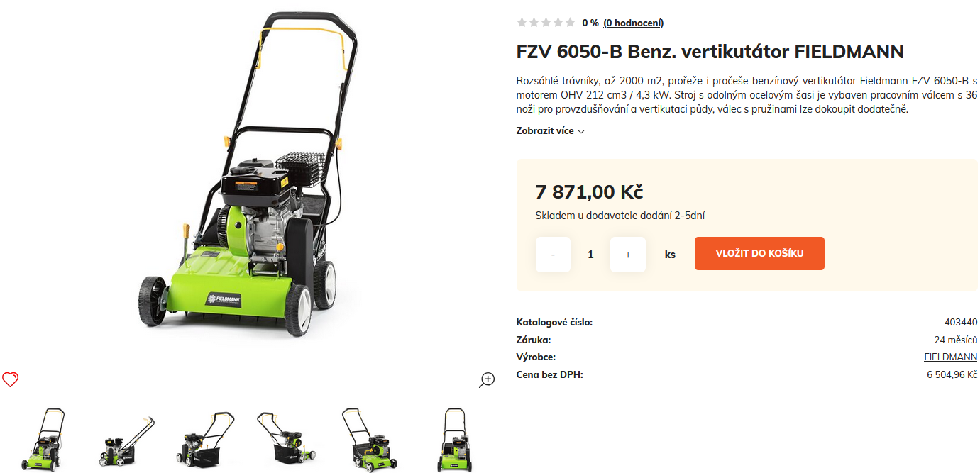This screenshot has width=980, height=473.
Task: Open image zoom with magnifier plus icon
Action: (x=487, y=379)
